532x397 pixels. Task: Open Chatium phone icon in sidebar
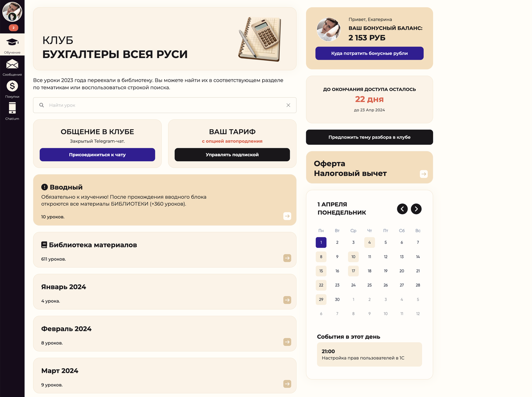point(12,108)
